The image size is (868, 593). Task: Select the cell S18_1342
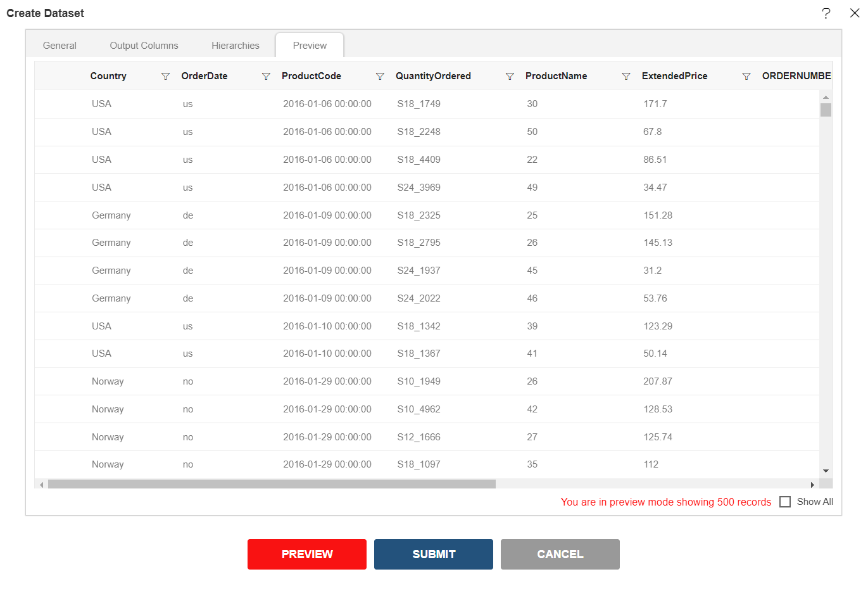pyautogui.click(x=419, y=326)
